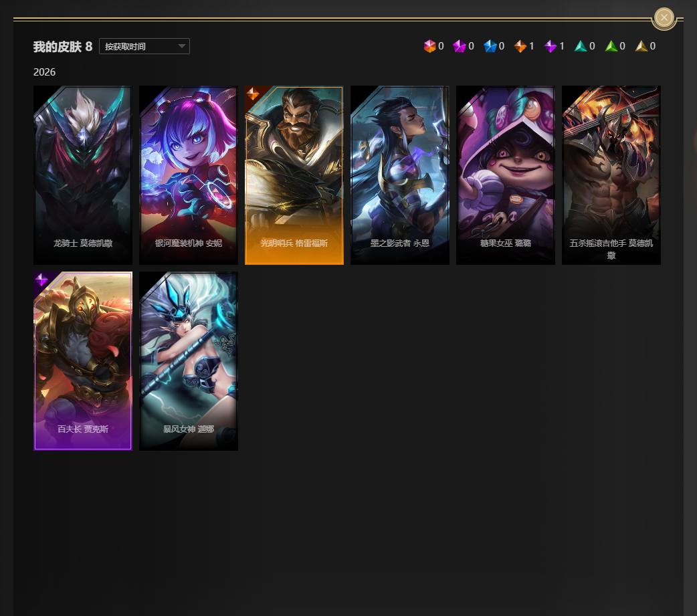697x616 pixels.
Task: Click orange rarity gem on 格雷福斯 card corner
Action: click(253, 94)
